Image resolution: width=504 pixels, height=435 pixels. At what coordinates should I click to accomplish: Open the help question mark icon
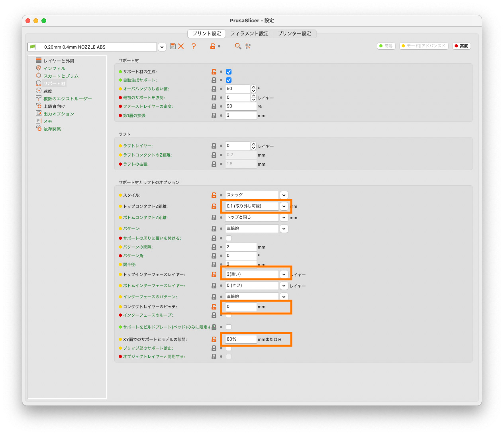pos(194,46)
